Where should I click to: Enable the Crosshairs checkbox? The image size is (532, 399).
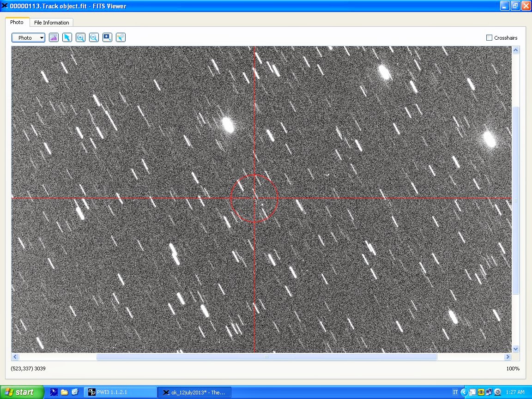coord(489,38)
